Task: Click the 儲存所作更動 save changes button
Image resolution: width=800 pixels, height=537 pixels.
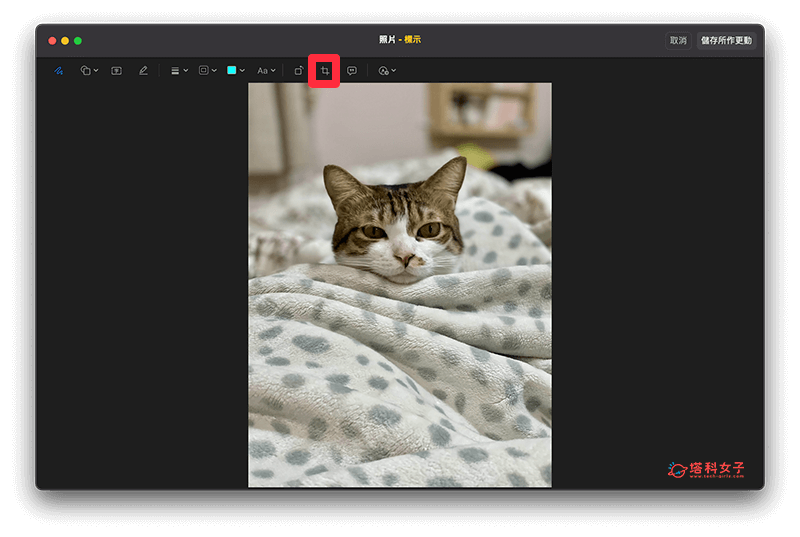Action: (x=726, y=40)
